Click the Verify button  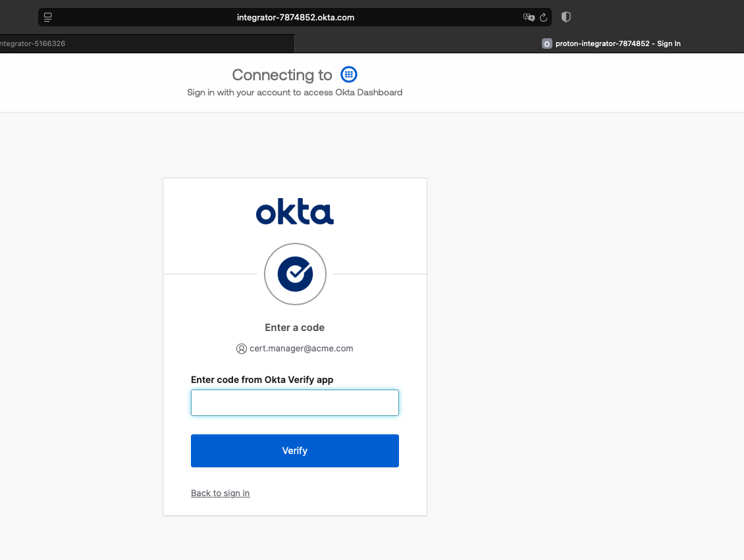click(295, 451)
